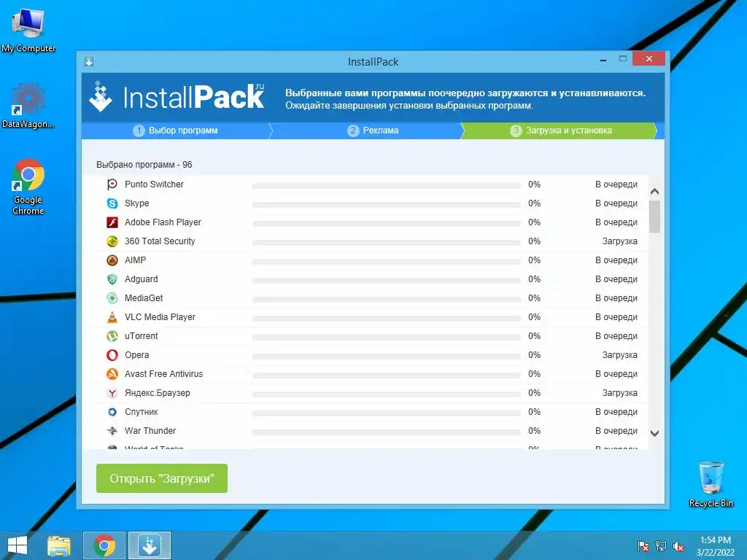Click the program list scrollbar thumb
The image size is (747, 560).
point(654,217)
